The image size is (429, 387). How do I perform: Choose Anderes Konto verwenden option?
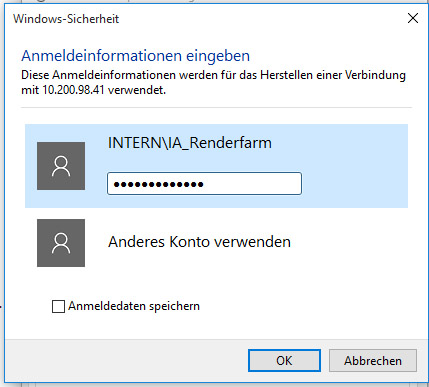click(199, 242)
